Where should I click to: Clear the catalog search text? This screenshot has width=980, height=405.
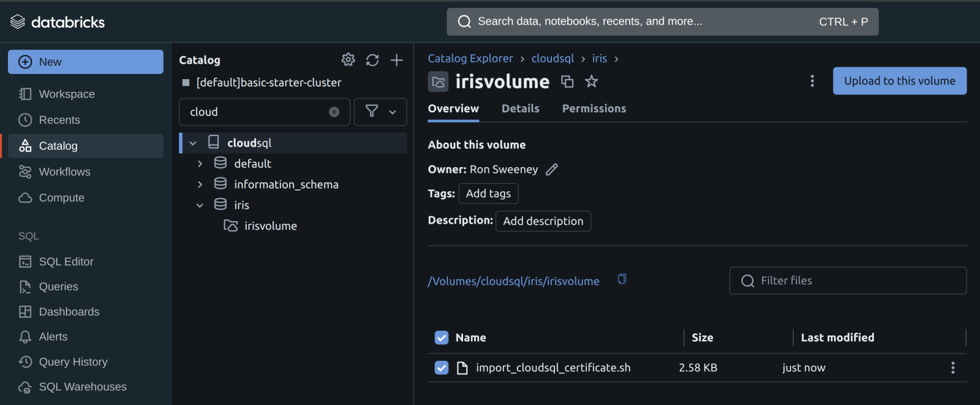[x=334, y=112]
